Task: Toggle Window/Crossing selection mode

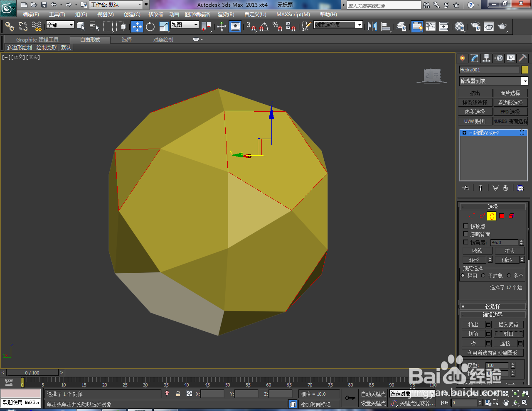Action: coord(121,27)
